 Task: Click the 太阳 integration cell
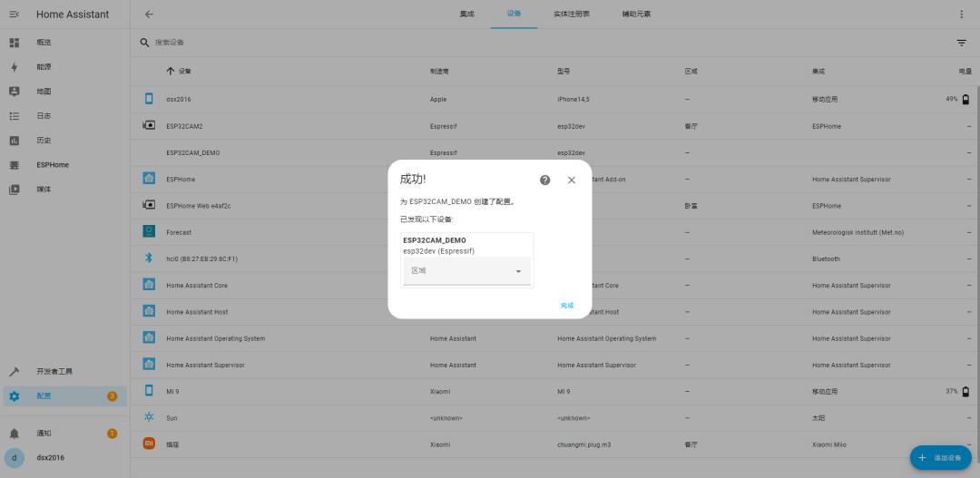coord(818,417)
